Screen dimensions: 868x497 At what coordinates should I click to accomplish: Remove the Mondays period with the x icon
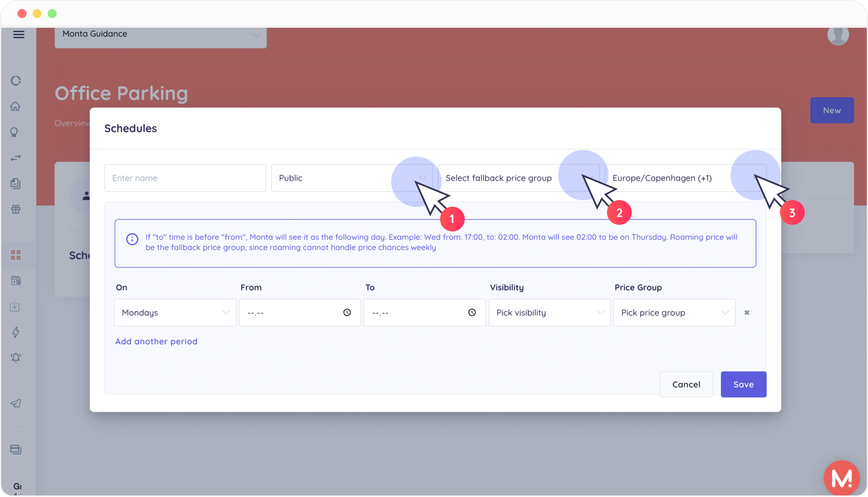pyautogui.click(x=747, y=313)
